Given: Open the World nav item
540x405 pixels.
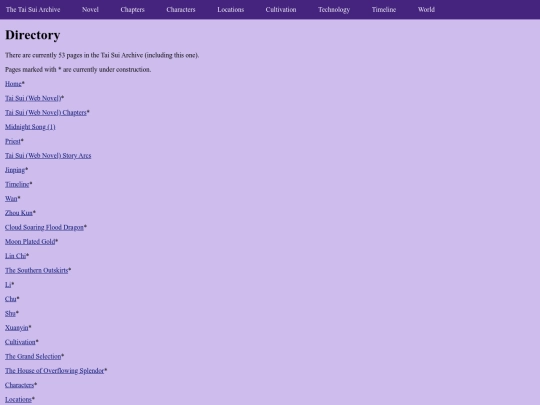Looking at the screenshot, I should point(426,10).
